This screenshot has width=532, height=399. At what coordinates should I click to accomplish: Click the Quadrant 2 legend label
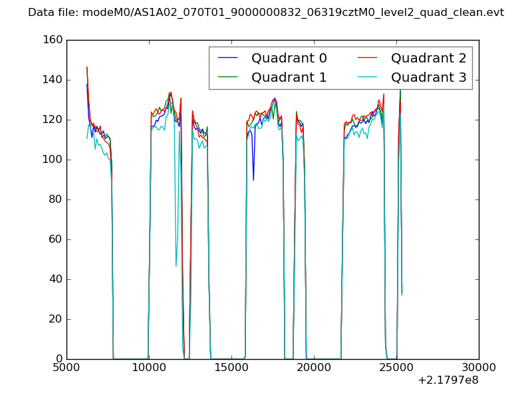tap(428, 58)
